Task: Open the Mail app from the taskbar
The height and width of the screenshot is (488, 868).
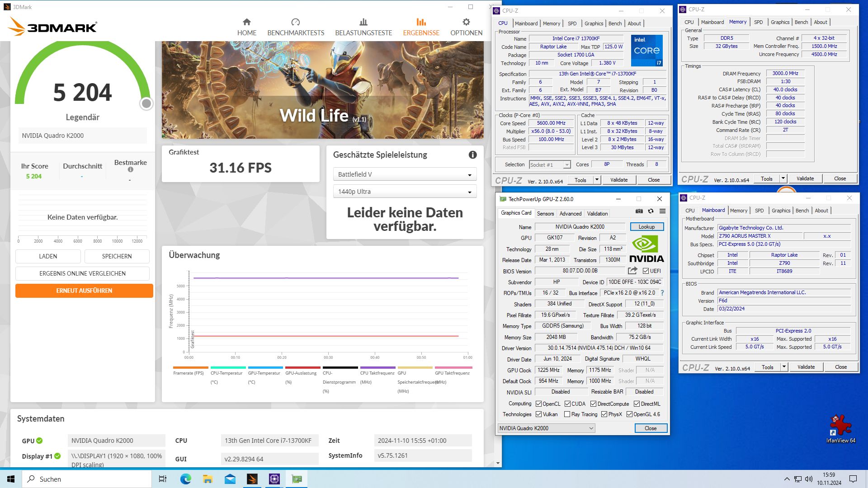Action: [230, 479]
